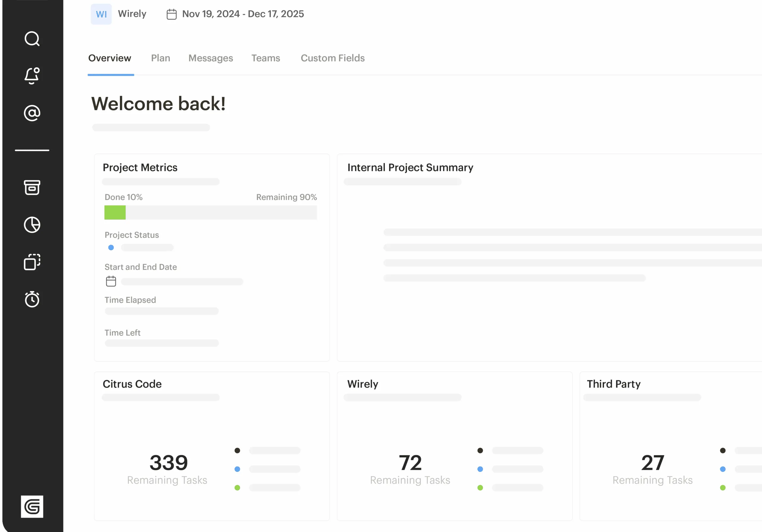Click the WI project avatar
This screenshot has width=762, height=532.
[x=101, y=14]
